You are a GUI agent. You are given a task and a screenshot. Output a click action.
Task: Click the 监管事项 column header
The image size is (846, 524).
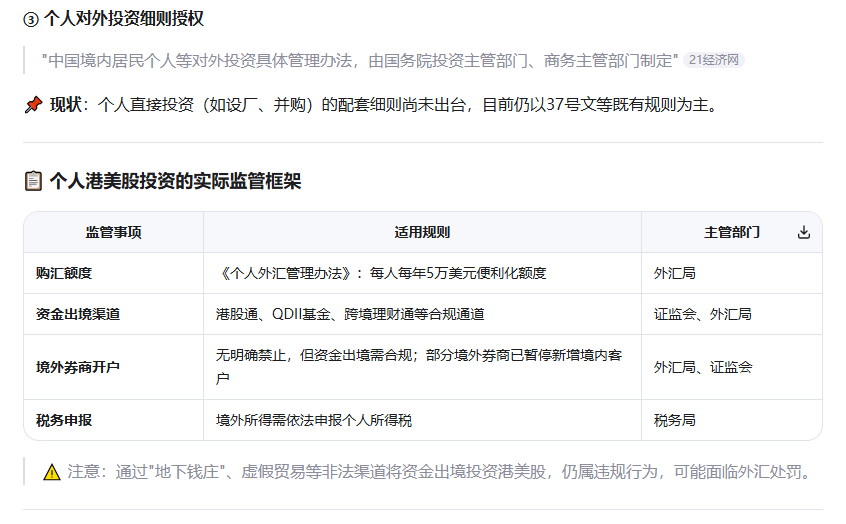[x=113, y=232]
